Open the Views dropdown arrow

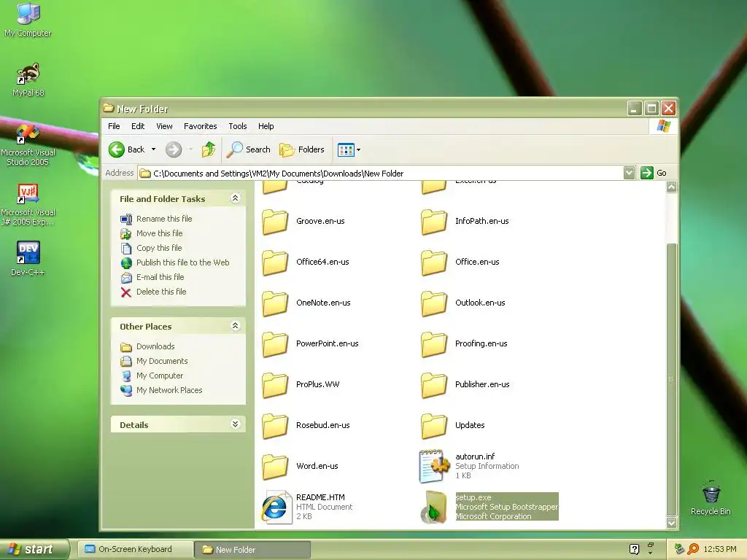(359, 150)
